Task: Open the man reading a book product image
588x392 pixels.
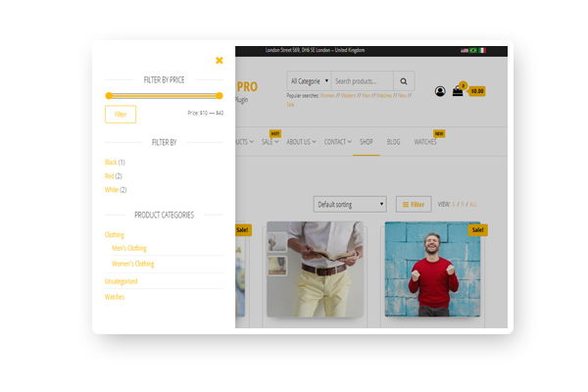Action: [x=315, y=269]
